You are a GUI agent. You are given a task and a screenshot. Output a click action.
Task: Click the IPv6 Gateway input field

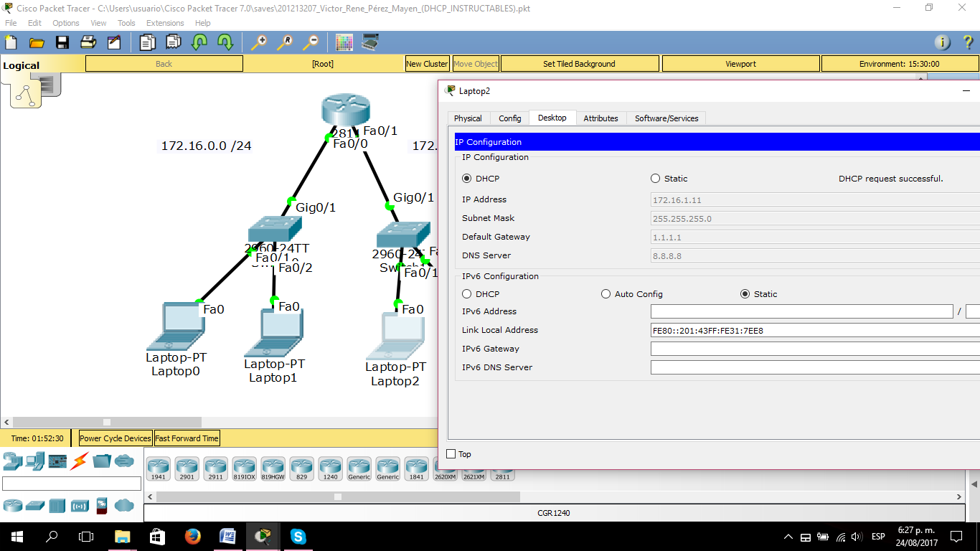tap(815, 349)
